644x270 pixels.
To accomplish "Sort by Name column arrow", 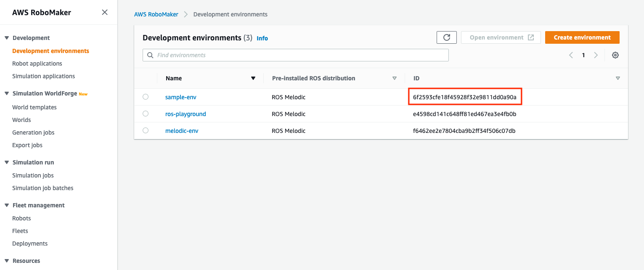I will 253,78.
